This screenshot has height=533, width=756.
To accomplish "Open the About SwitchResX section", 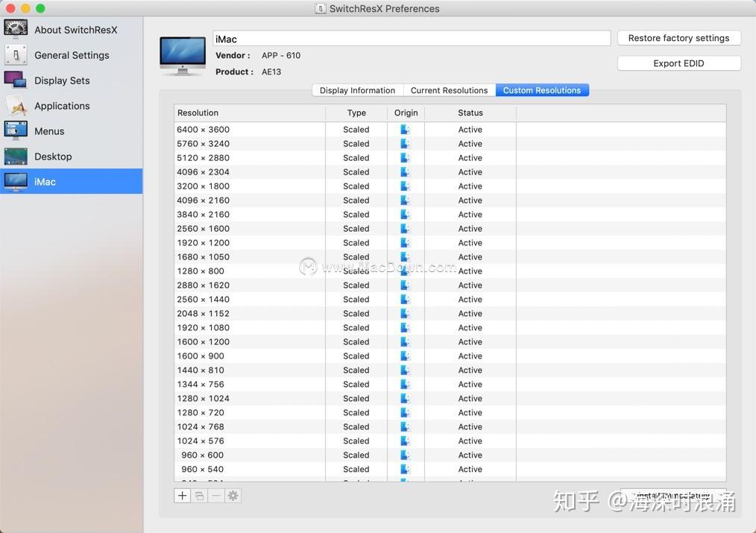I will pyautogui.click(x=75, y=29).
